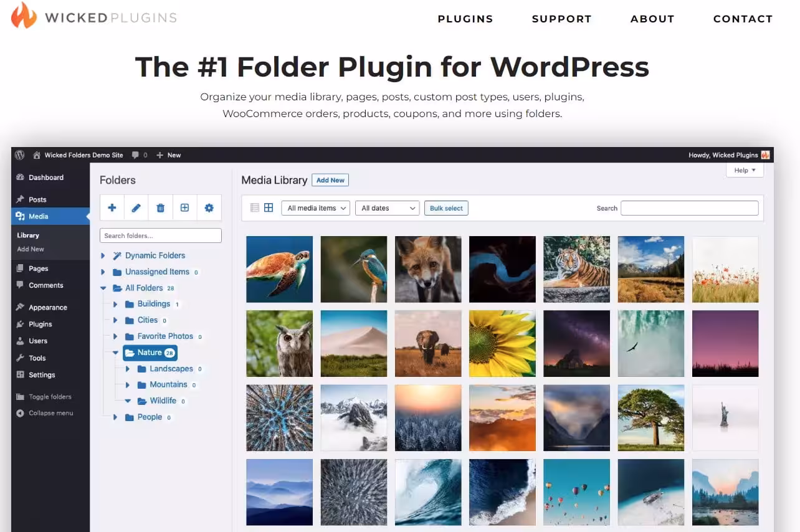The height and width of the screenshot is (532, 800).
Task: Click the expand all folders icon
Action: point(184,208)
